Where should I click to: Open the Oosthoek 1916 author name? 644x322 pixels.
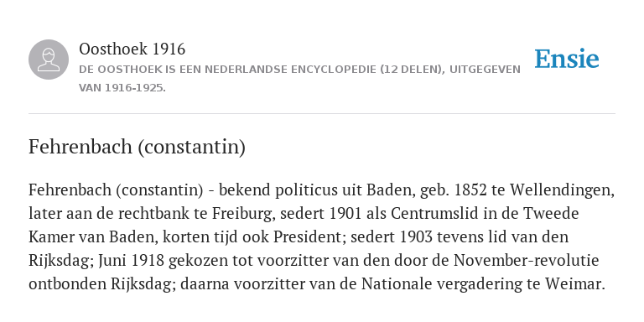(x=132, y=49)
